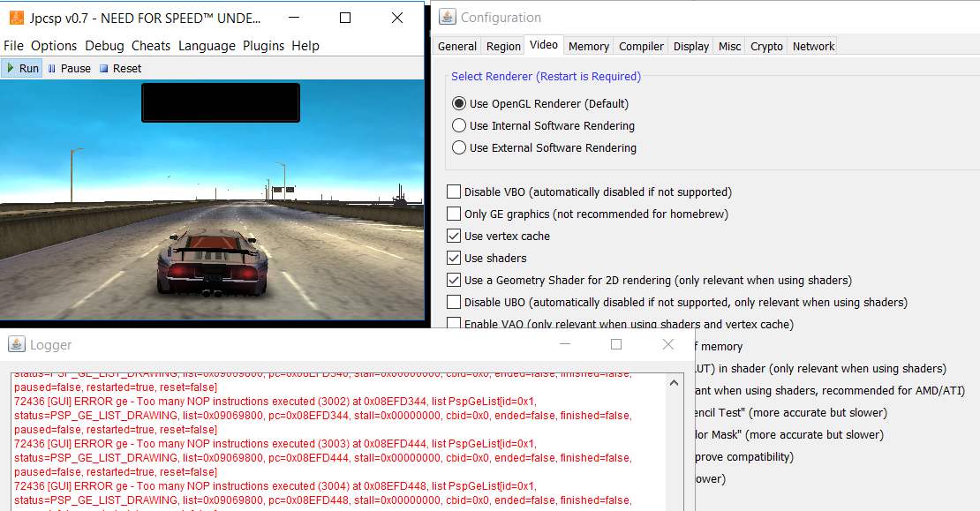Screen dimensions: 980x511
Task: Pause emulation with the Pause button
Action: 69,68
